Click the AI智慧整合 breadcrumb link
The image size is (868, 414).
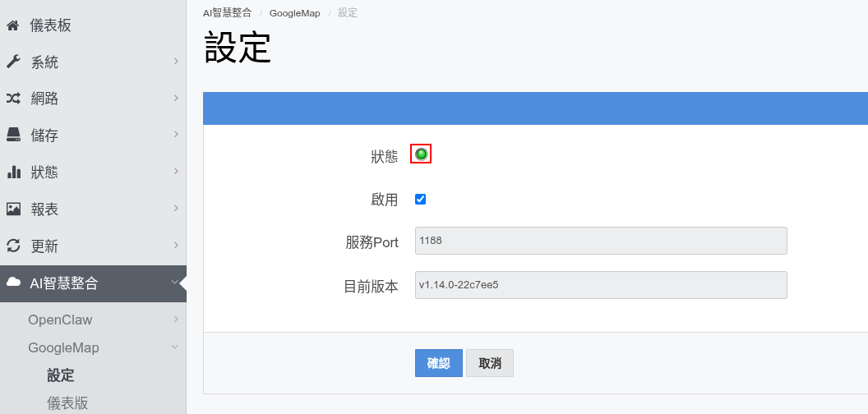tap(227, 12)
